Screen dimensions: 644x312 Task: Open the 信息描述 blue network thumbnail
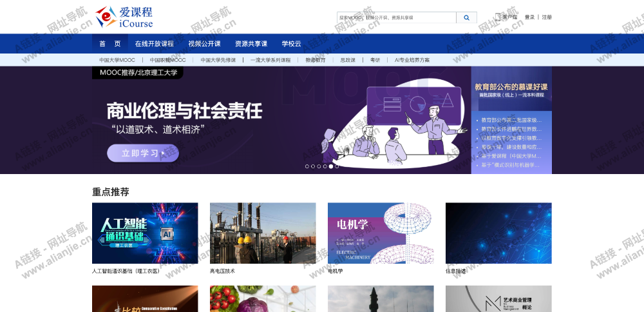tap(498, 233)
